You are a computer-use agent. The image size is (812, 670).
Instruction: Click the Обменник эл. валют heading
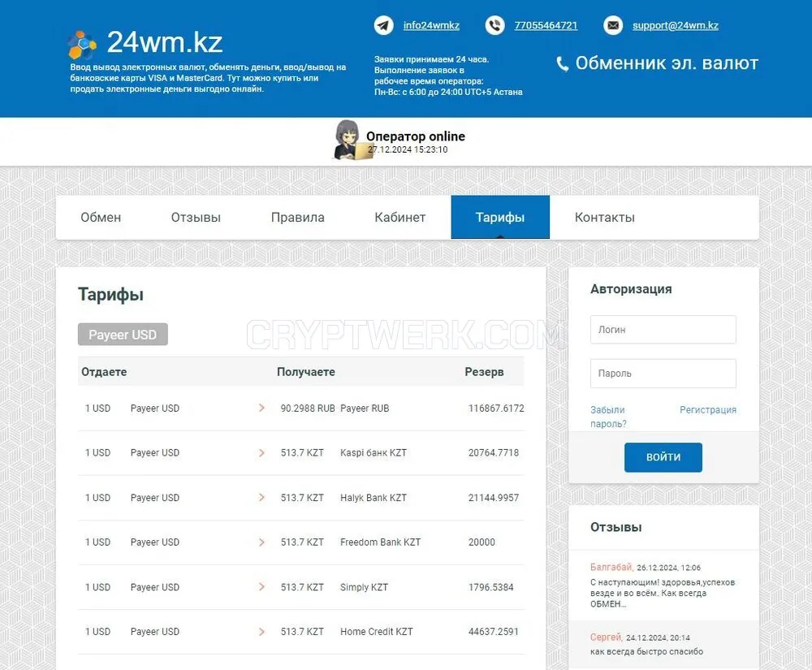pyautogui.click(x=667, y=63)
